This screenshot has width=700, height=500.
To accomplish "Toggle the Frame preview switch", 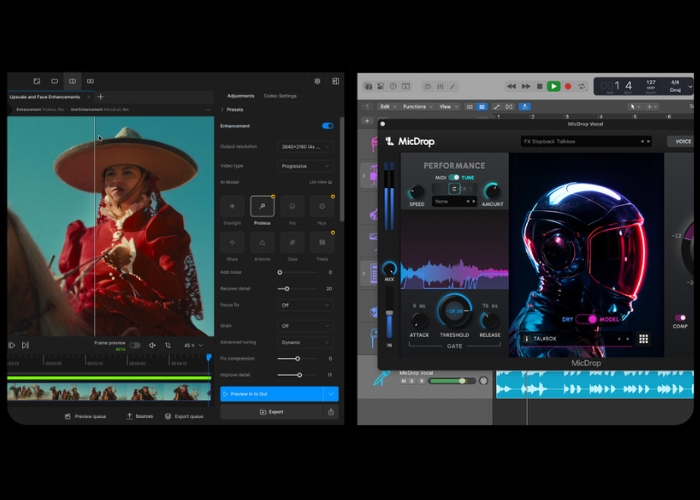I will (x=134, y=345).
